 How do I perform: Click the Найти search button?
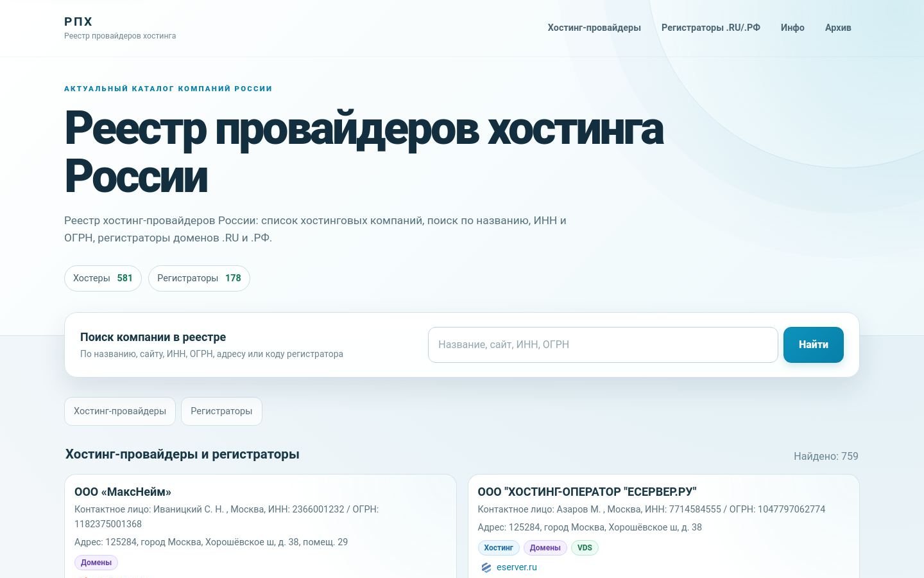(x=814, y=345)
